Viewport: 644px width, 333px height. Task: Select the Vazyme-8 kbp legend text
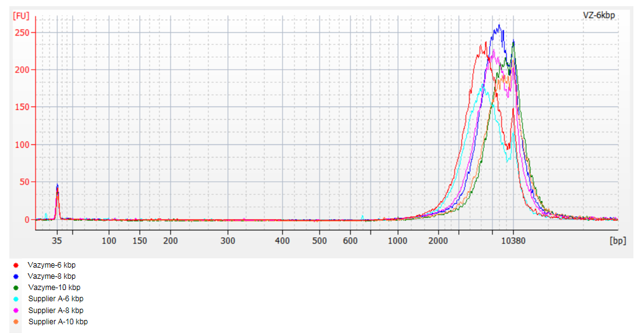pyautogui.click(x=52, y=276)
